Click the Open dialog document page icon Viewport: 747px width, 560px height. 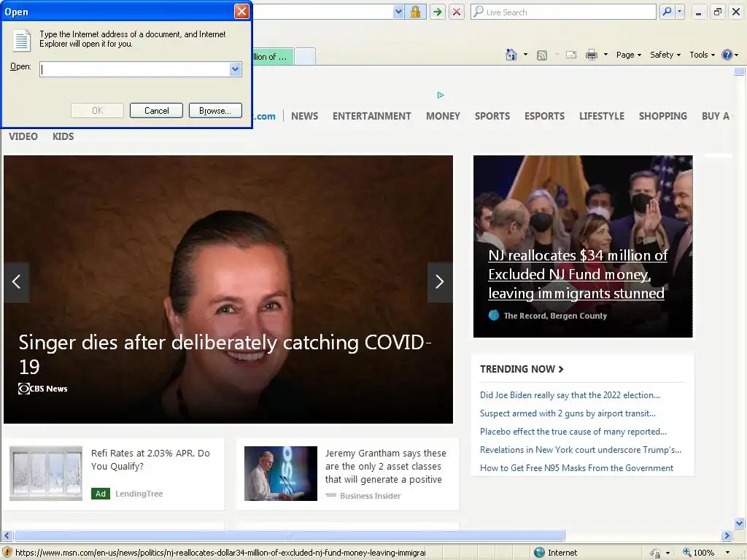click(x=21, y=40)
